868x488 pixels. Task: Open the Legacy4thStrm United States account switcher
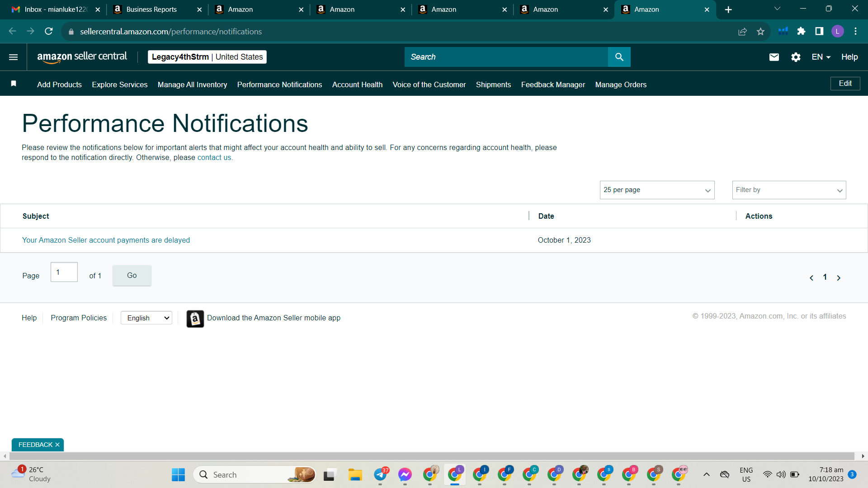coord(207,57)
